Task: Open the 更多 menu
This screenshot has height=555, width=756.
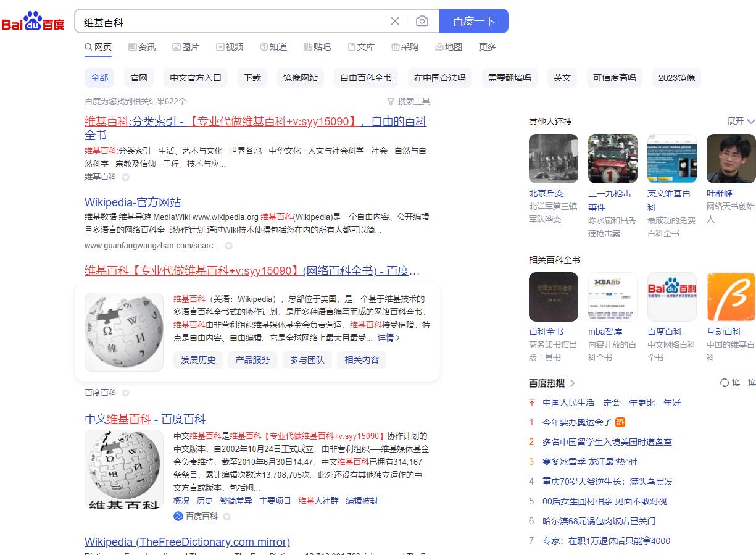Action: pos(488,47)
